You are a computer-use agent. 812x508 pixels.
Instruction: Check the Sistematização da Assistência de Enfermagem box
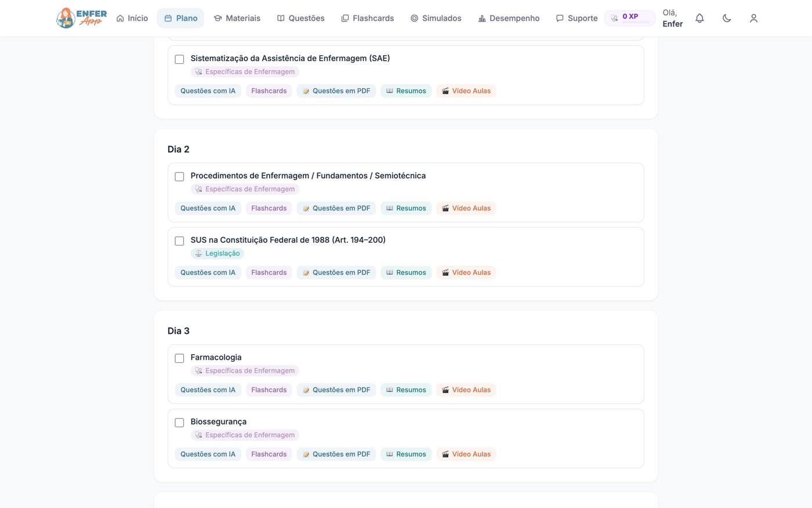179,59
